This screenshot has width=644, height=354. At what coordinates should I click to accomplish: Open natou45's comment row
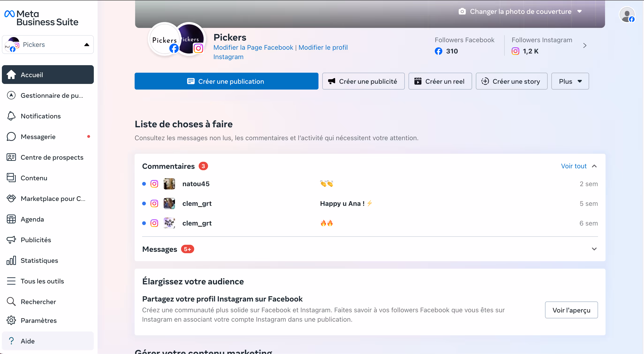click(x=370, y=184)
